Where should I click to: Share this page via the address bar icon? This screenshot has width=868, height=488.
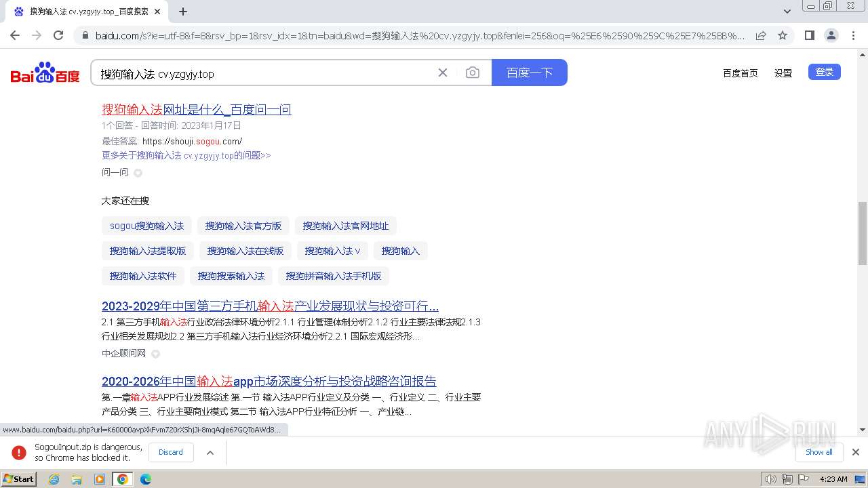pos(761,35)
